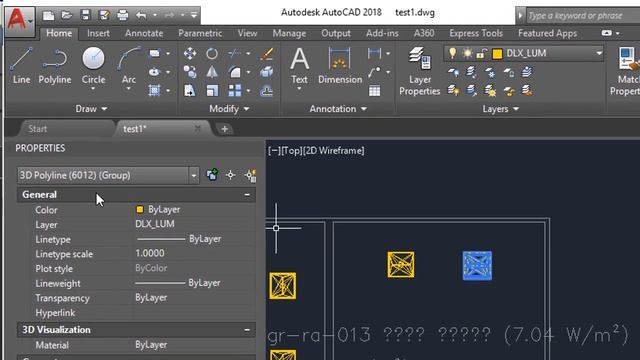Click the Layer value DLX_LUM in properties
This screenshot has height=360, width=640.
pyautogui.click(x=155, y=224)
